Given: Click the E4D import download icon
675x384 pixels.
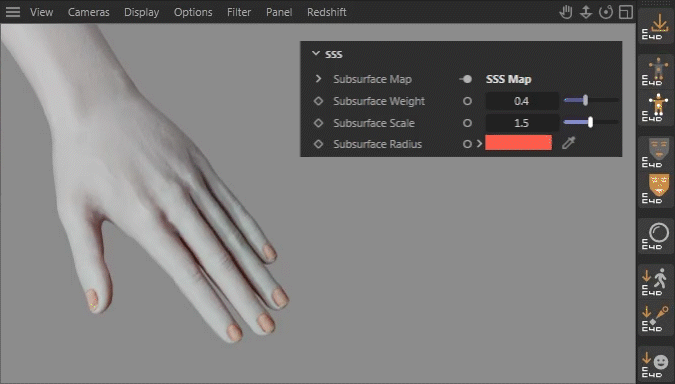Looking at the screenshot, I should (x=656, y=26).
